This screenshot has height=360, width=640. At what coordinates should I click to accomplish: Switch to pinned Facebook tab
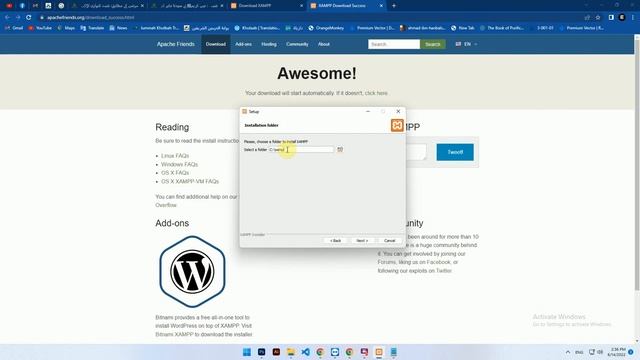(22, 6)
